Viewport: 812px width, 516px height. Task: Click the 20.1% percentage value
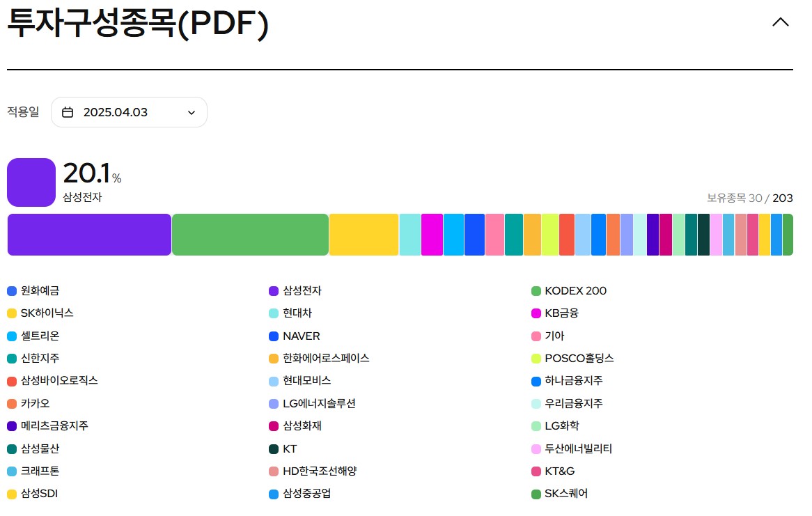click(x=92, y=173)
